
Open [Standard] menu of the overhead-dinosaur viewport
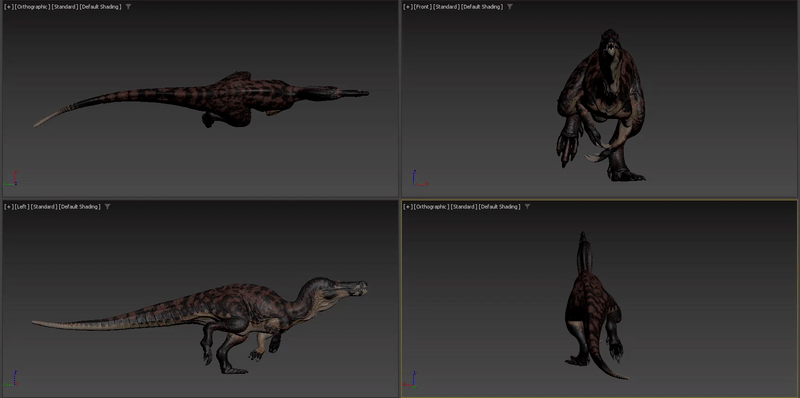[x=65, y=7]
